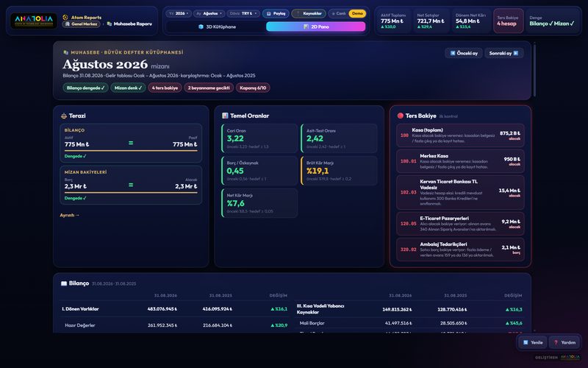Screen dimensions: 588x368
Task: Click the question mark Yardım icon
Action: 556,342
